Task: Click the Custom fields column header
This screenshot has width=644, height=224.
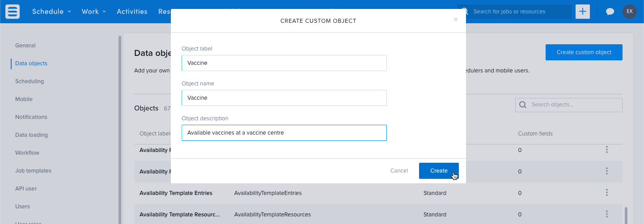Action: click(x=535, y=134)
